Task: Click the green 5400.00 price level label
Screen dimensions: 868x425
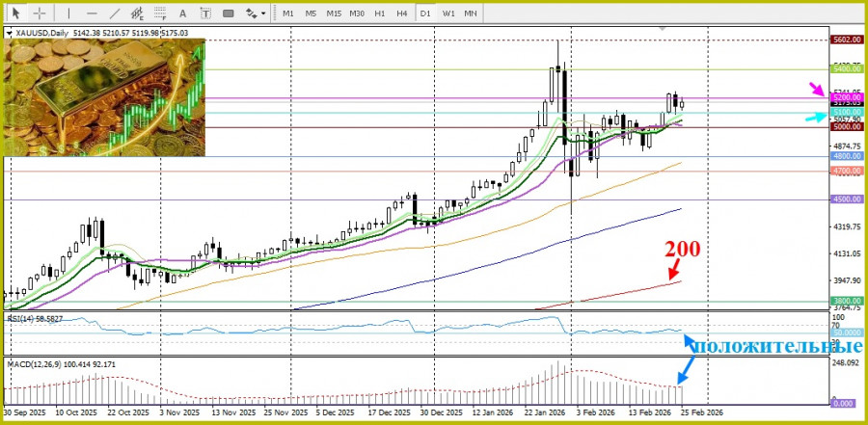Action: tap(846, 69)
